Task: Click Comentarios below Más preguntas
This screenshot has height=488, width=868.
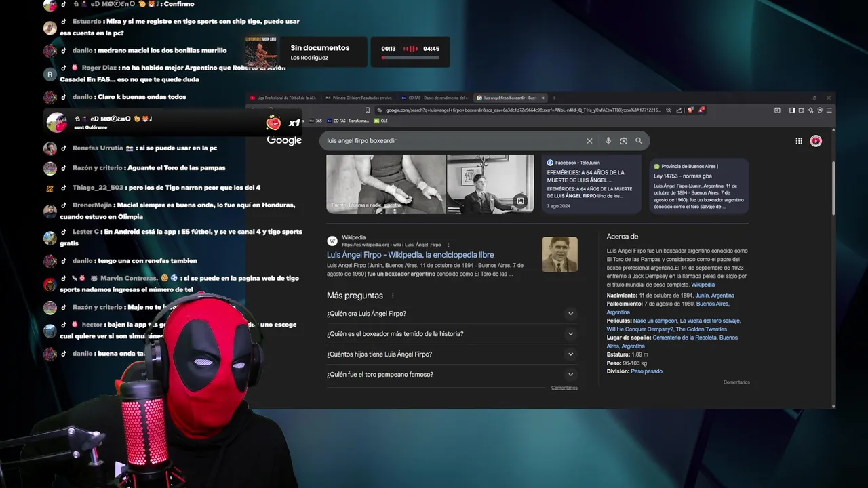Action: click(564, 388)
